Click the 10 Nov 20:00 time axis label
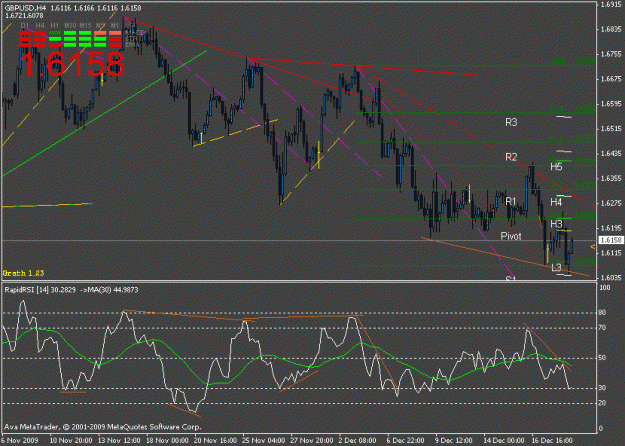The image size is (625, 446). 71,440
